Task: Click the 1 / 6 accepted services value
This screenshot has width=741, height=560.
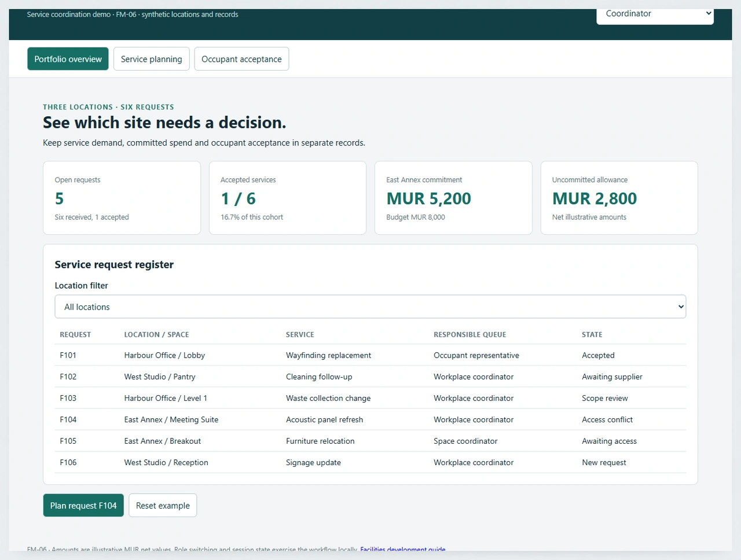Action: coord(238,198)
